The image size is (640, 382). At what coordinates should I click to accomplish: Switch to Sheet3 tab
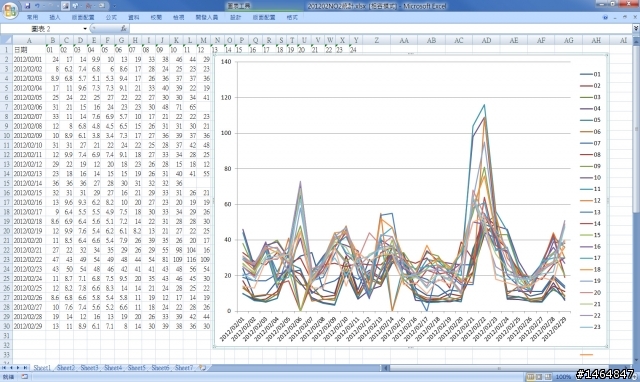[x=89, y=368]
